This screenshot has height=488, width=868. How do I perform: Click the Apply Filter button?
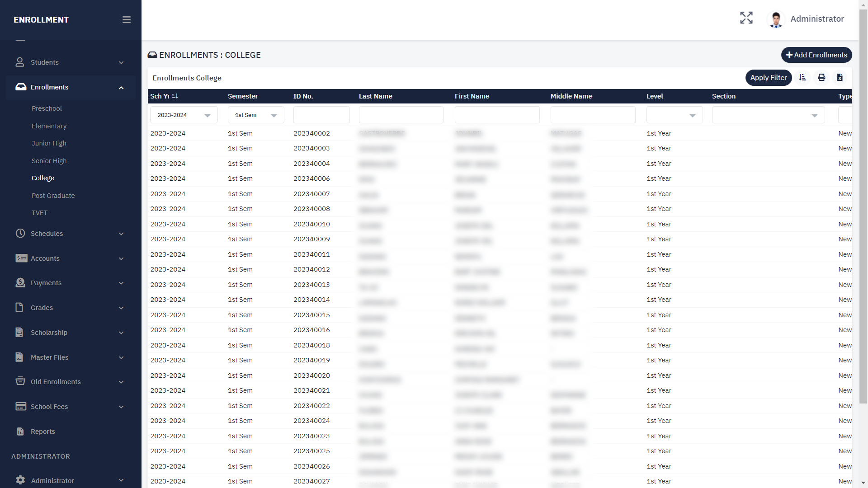(x=769, y=78)
